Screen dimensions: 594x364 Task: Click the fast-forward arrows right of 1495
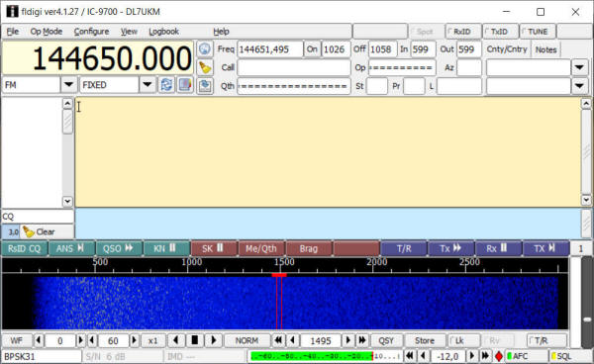362,340
